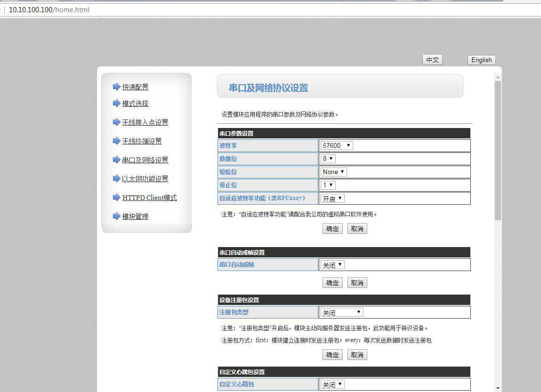Expand the 检验位 parity dropdown
Image resolution: width=541 pixels, height=392 pixels.
tap(333, 172)
